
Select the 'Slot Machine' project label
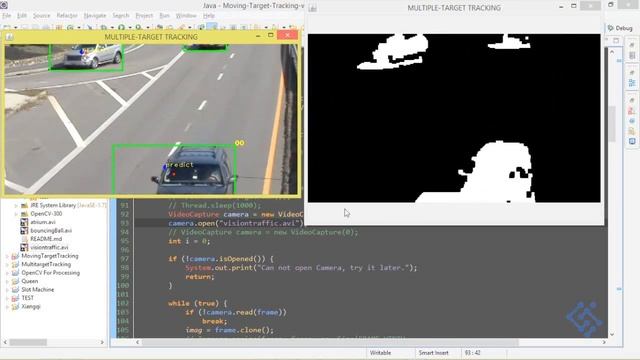[38, 289]
